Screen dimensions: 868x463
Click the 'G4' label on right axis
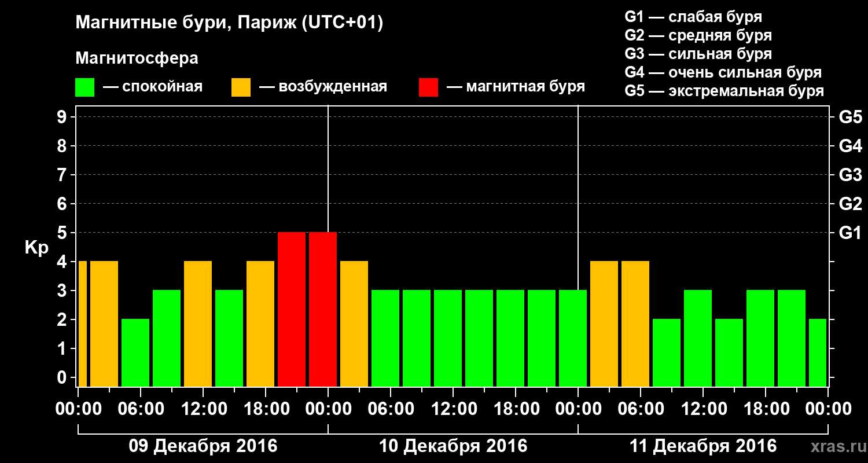850,146
